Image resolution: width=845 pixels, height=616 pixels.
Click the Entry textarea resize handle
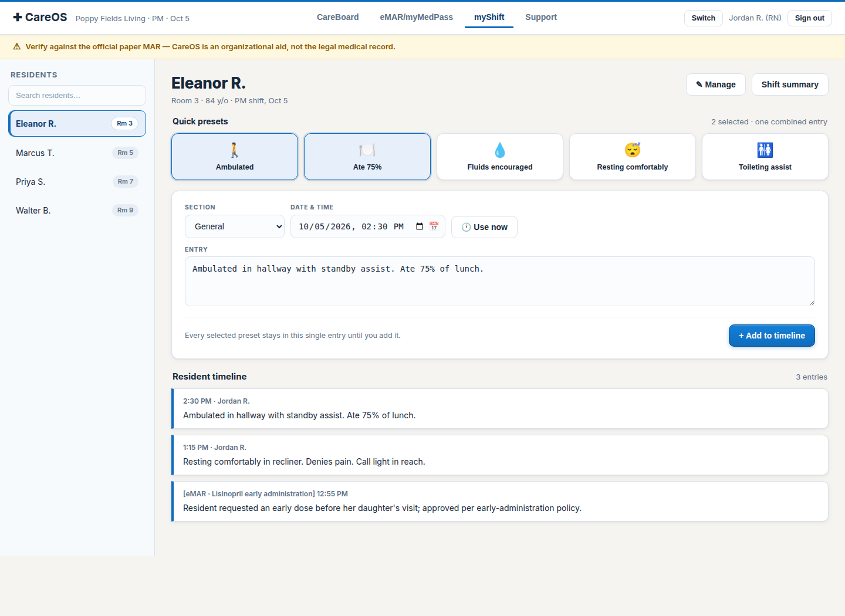[x=812, y=303]
